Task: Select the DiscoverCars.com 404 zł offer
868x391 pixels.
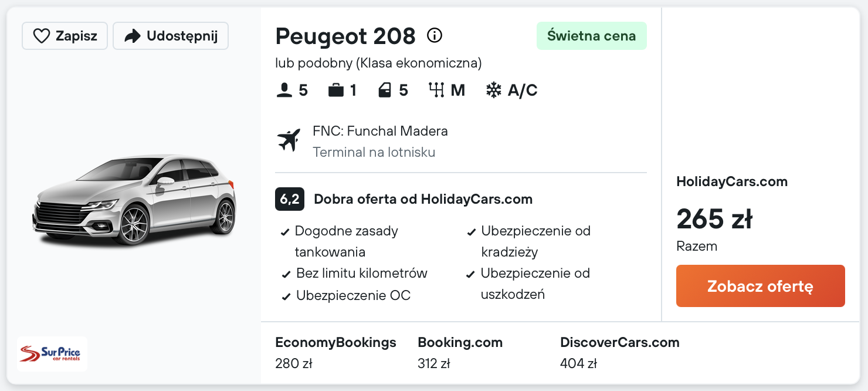Action: pos(619,352)
